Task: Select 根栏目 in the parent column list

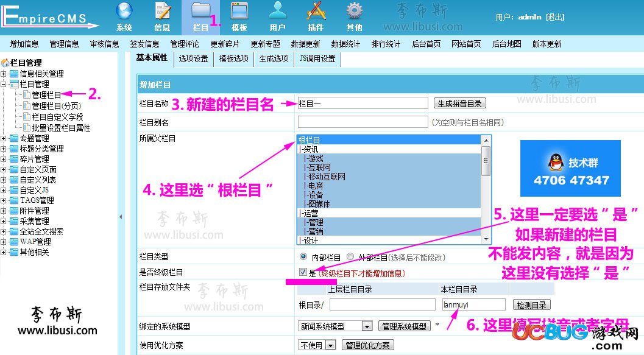Action: pos(389,140)
